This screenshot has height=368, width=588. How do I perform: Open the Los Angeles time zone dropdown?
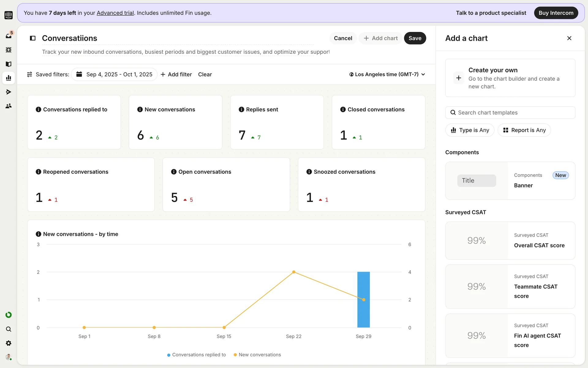point(387,74)
